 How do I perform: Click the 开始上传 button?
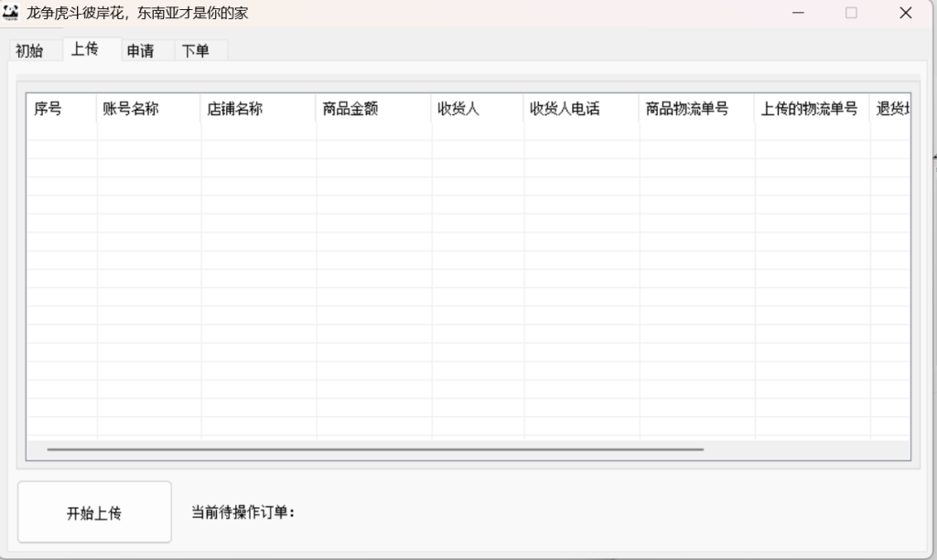94,512
